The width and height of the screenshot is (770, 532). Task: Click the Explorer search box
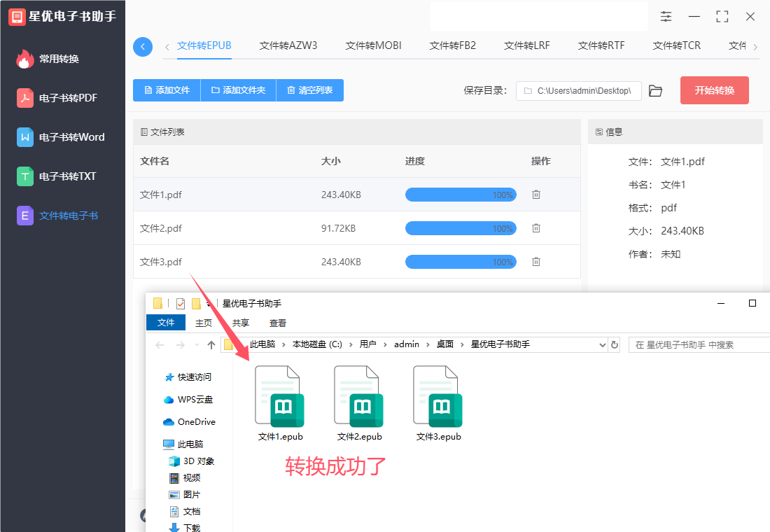coord(699,345)
